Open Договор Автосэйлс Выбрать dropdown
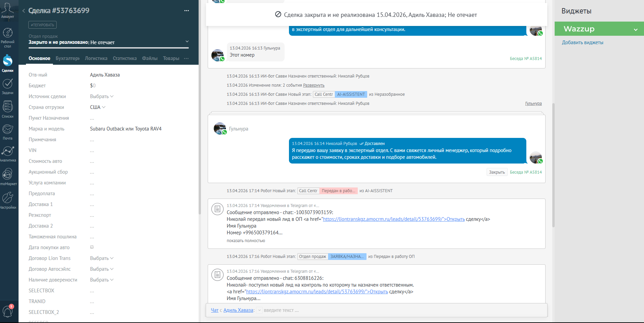The image size is (644, 323). [101, 269]
